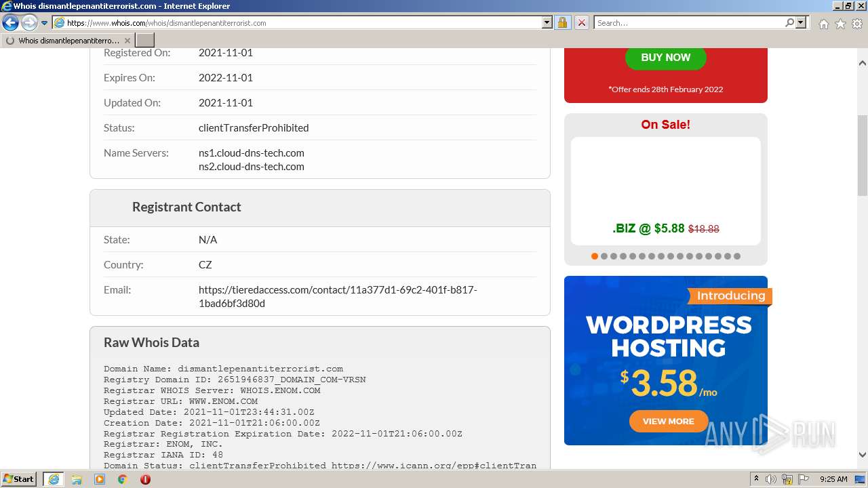Open File Explorer folder in taskbar
This screenshot has height=488, width=868.
[x=77, y=479]
